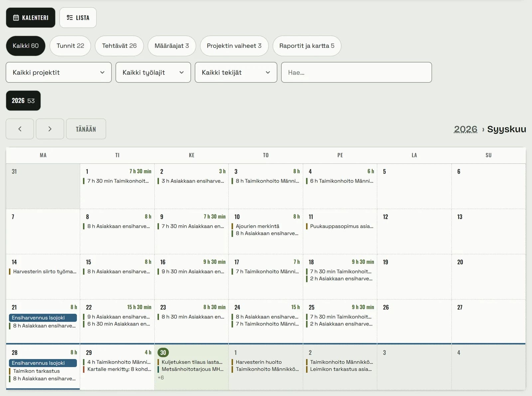This screenshot has height=396, width=532.
Task: Open Ensiharvennus Isojoki bar on day 21
Action: tap(43, 318)
